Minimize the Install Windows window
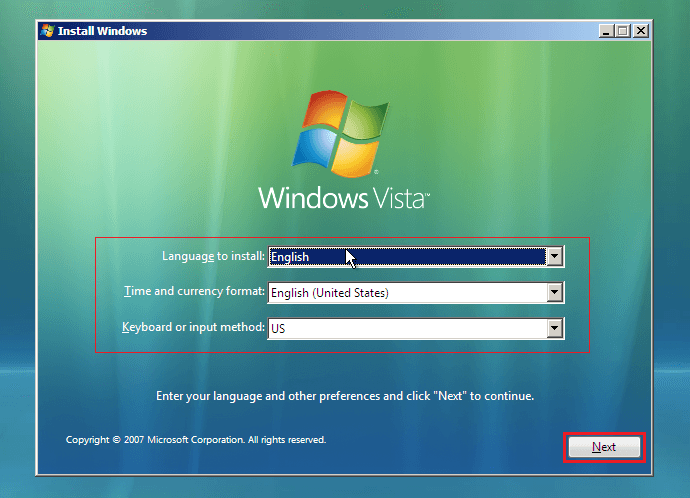 tap(606, 31)
